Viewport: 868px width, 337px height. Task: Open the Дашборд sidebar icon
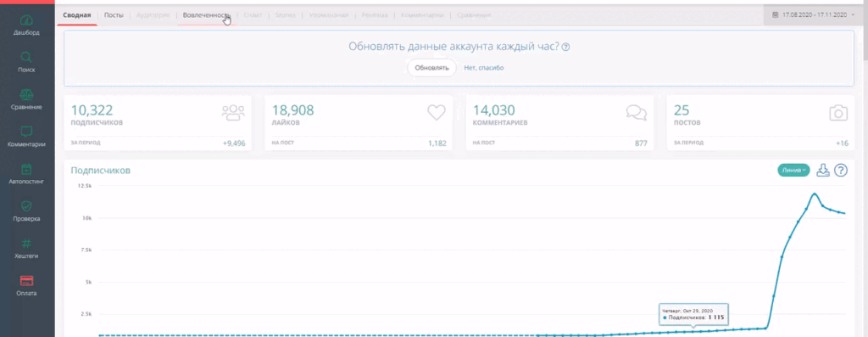[x=26, y=20]
